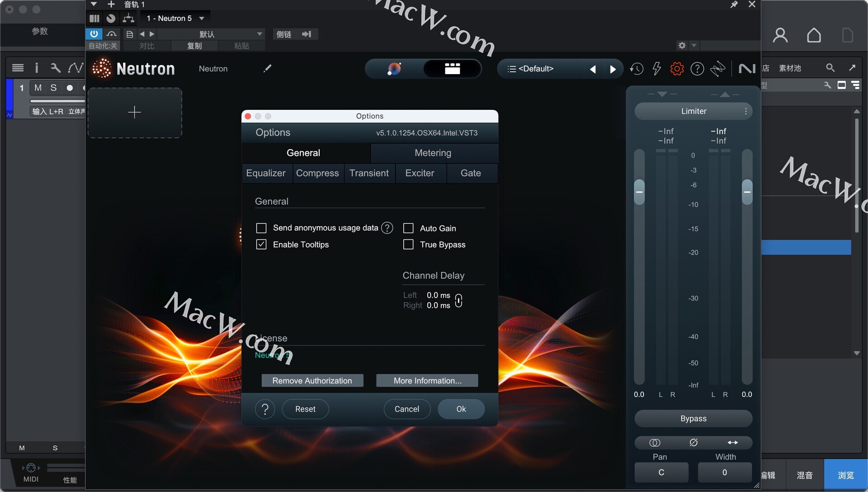This screenshot has width=868, height=492.
Task: Click the crossed-arrows icon next to help
Action: 718,69
